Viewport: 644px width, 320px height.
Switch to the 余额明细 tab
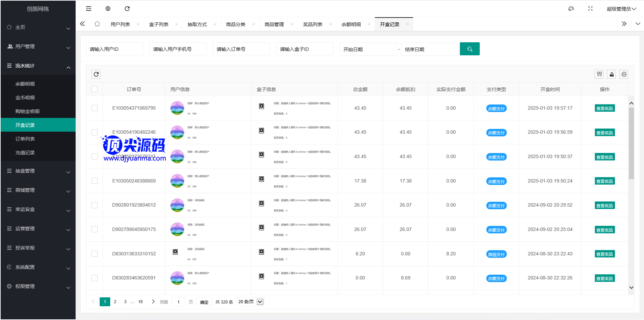tap(351, 24)
